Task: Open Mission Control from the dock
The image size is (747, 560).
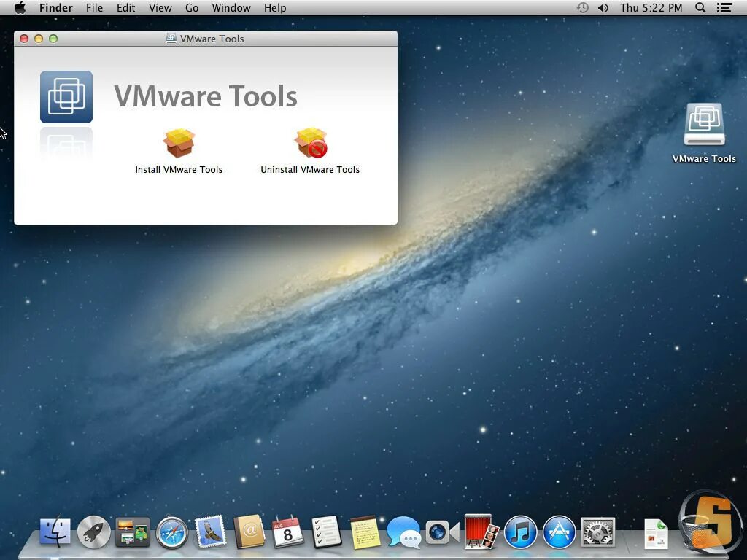Action: point(133,532)
